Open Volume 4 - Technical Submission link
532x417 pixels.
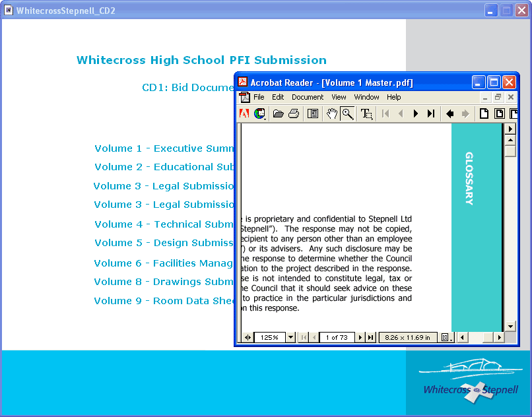[164, 224]
